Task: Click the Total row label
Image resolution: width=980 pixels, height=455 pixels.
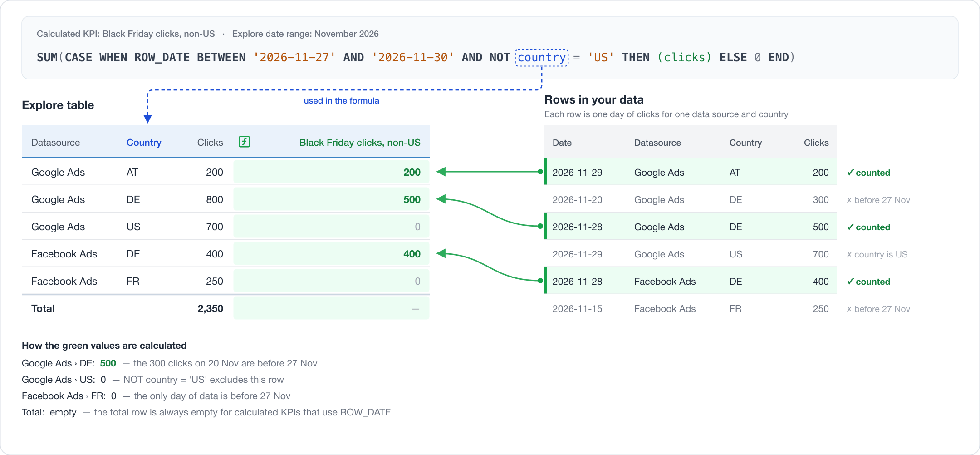Action: click(x=43, y=309)
